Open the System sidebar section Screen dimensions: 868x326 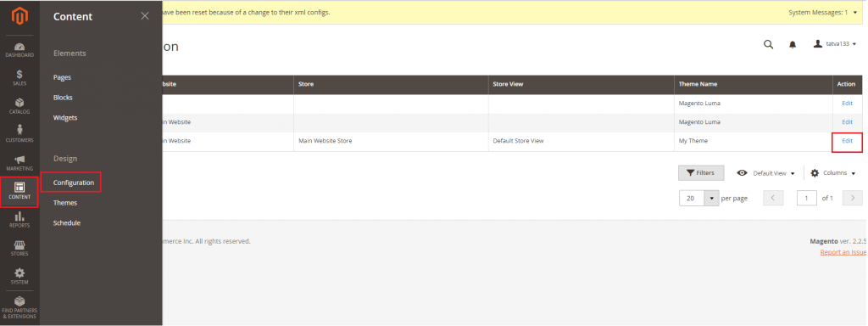tap(19, 277)
